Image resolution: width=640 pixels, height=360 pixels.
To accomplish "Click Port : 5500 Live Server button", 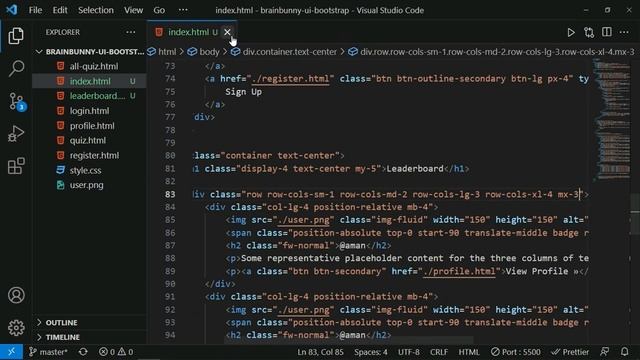I will pyautogui.click(x=516, y=352).
